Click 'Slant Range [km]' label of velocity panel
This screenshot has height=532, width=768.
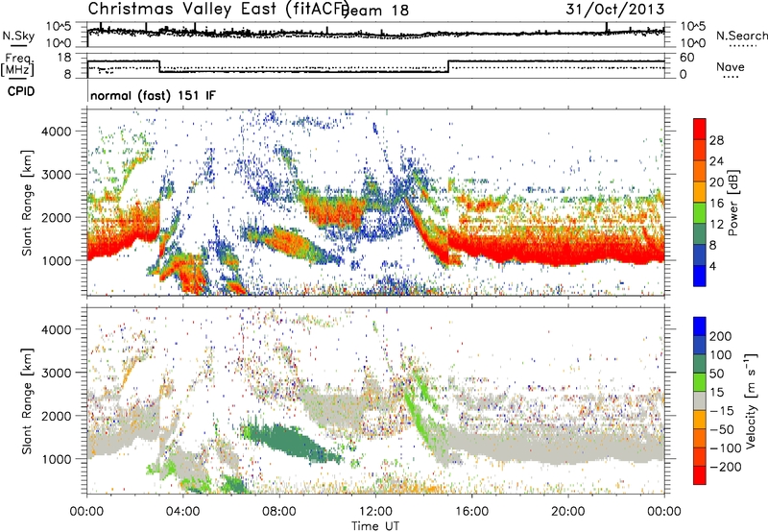coord(27,401)
